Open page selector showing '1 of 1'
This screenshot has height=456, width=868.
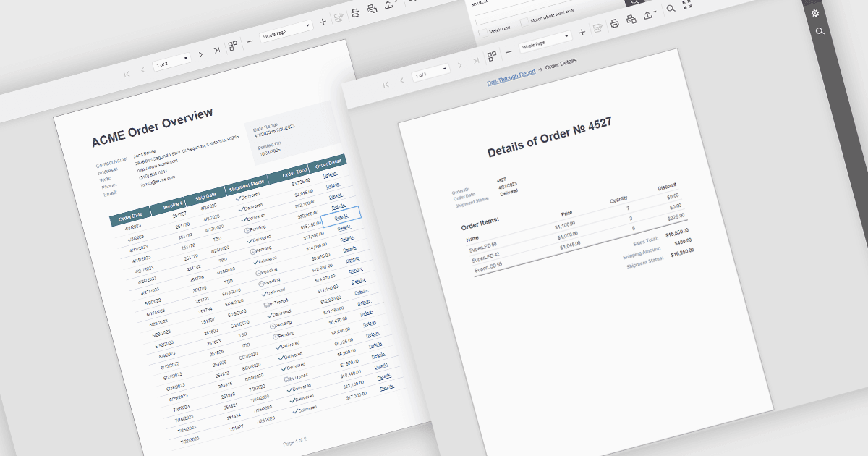tap(431, 72)
